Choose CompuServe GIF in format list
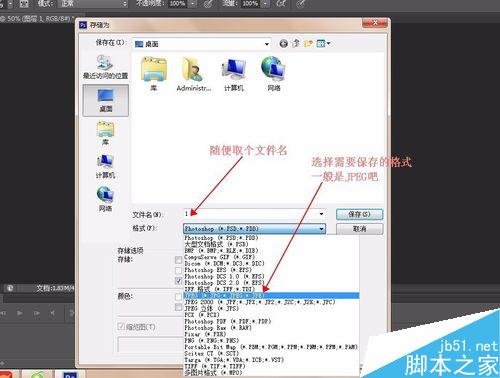 (x=271, y=257)
